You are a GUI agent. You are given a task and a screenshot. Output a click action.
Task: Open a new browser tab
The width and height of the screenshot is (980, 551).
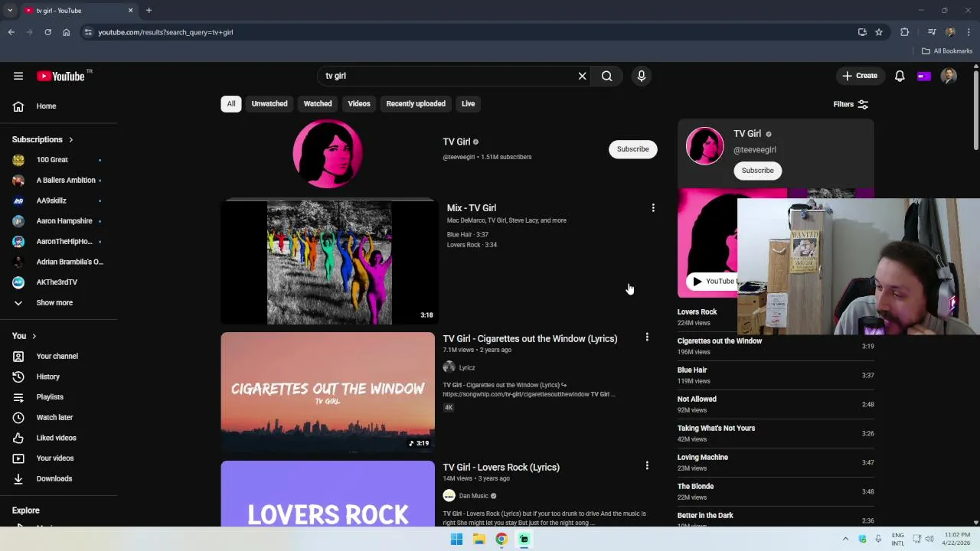point(149,11)
